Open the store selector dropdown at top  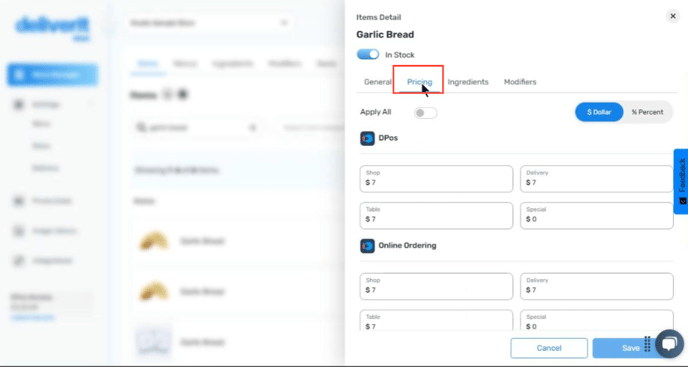pyautogui.click(x=208, y=23)
